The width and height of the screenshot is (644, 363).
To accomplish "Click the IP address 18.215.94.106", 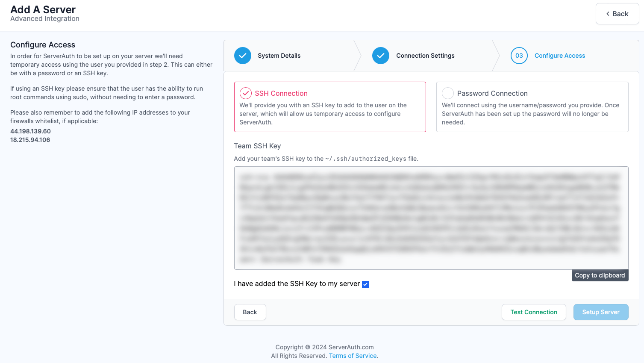I will [x=30, y=140].
